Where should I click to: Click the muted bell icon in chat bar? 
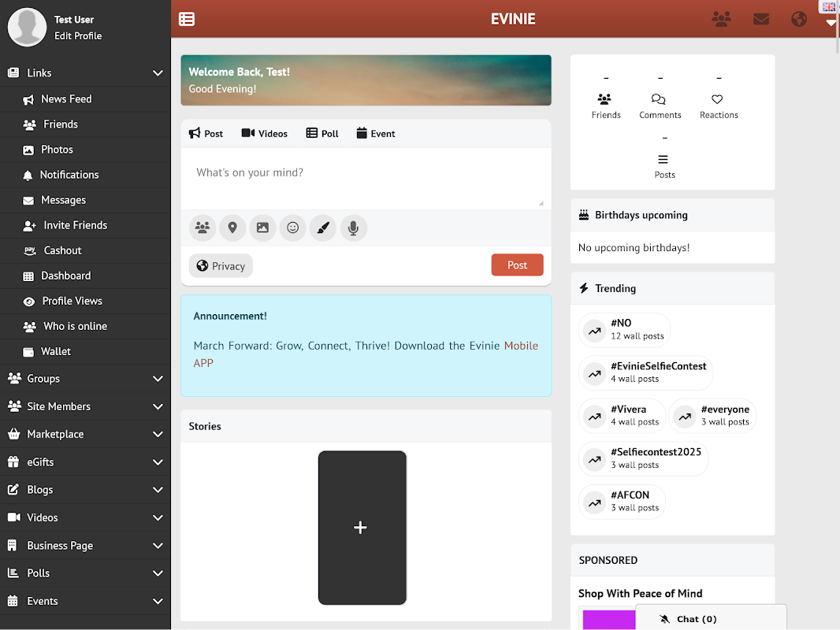(x=664, y=619)
